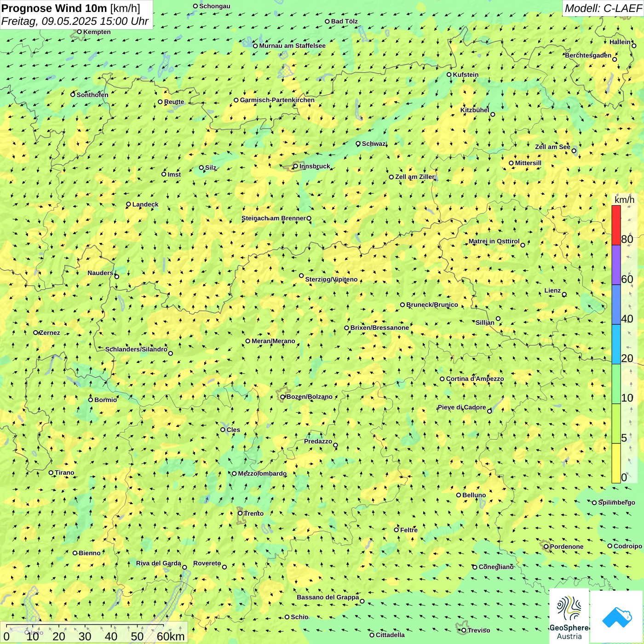The height and width of the screenshot is (644, 644).
Task: Click the 'Murnau am Staffelsee' label
Action: [292, 46]
